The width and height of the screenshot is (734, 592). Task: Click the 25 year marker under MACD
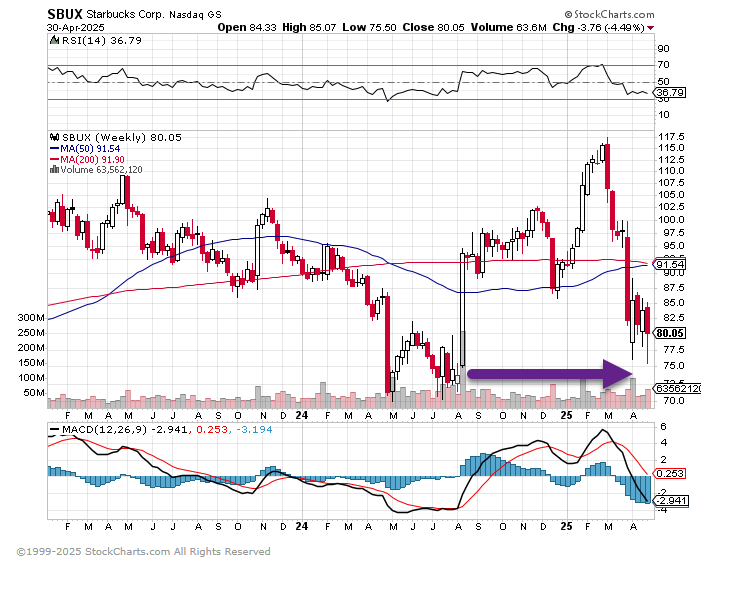(x=566, y=526)
